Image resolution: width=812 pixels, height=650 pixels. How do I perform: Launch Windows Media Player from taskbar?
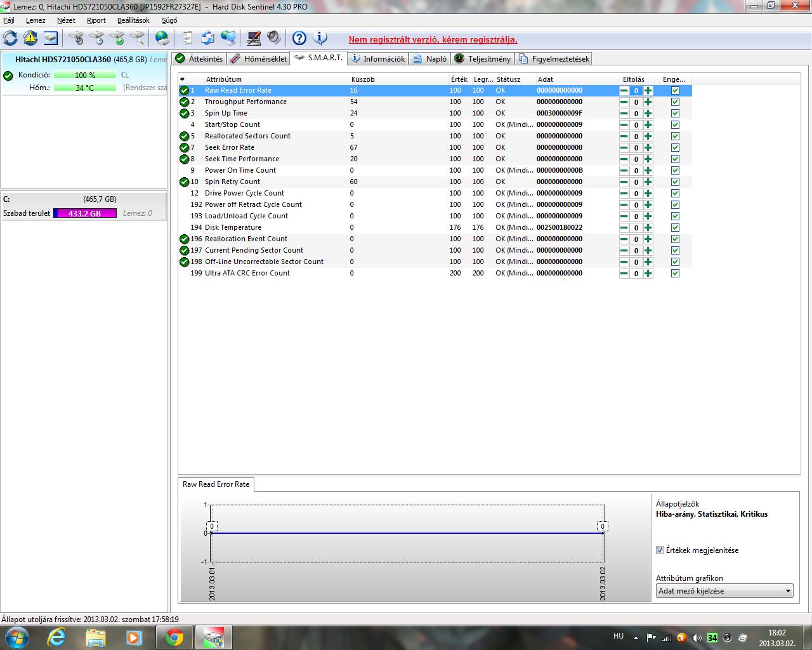[x=134, y=637]
